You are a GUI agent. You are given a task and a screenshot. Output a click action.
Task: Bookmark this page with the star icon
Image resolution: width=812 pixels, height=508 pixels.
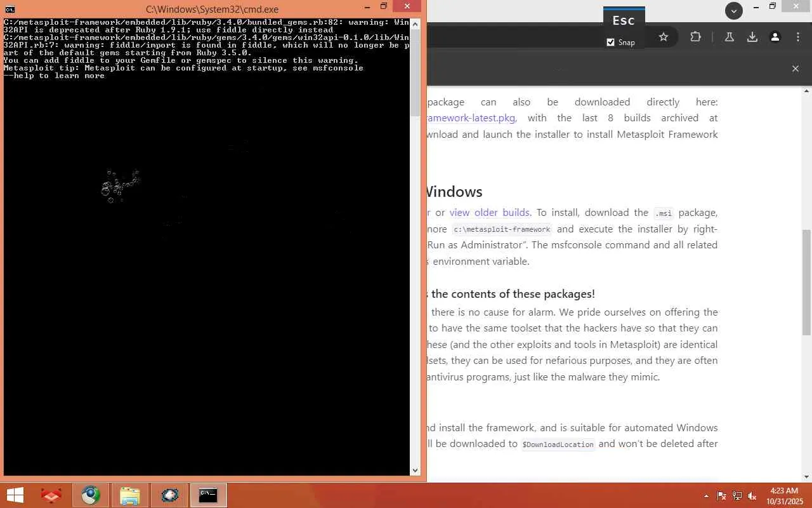[664, 37]
